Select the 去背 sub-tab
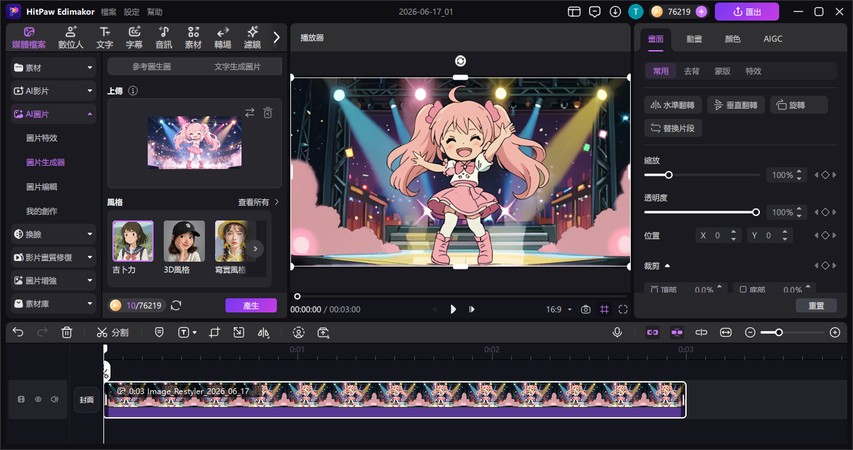This screenshot has width=853, height=450. [x=691, y=71]
